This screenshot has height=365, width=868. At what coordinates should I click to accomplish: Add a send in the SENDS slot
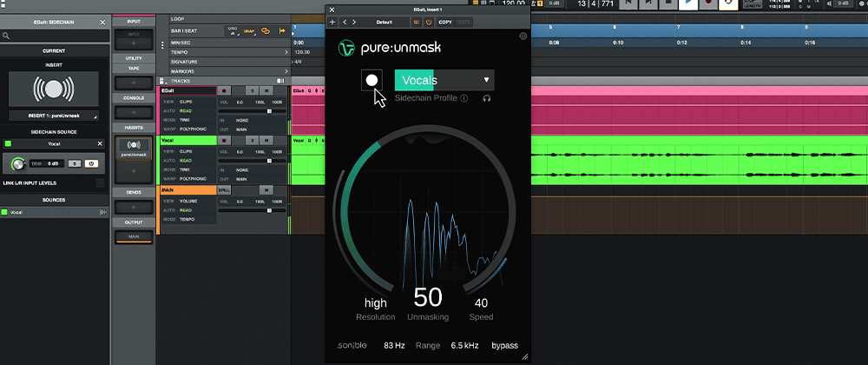point(133,207)
